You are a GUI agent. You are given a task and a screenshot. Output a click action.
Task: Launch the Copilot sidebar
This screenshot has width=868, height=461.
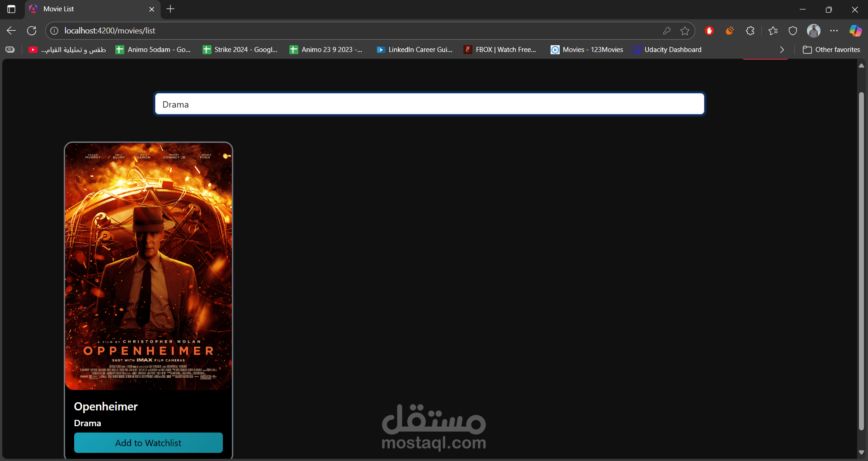[x=855, y=31]
